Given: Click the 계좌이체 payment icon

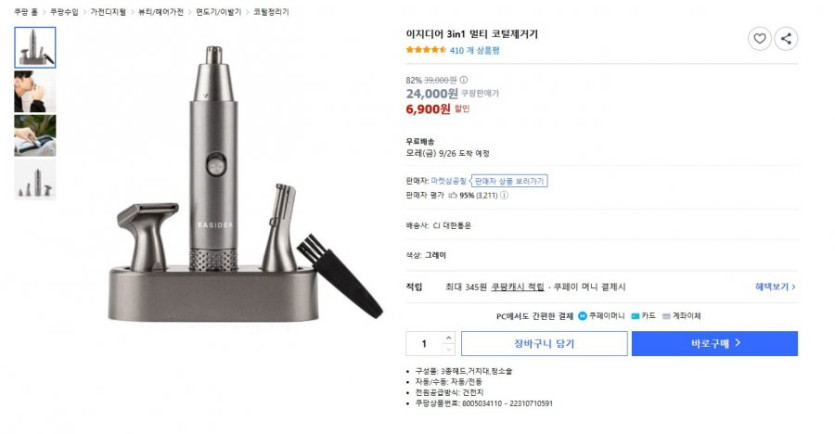Looking at the screenshot, I should click(666, 316).
